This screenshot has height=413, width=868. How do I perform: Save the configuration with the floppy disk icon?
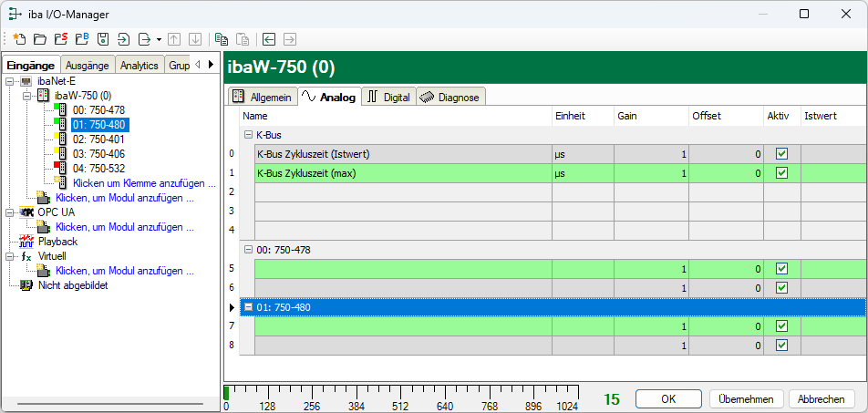pyautogui.click(x=102, y=39)
